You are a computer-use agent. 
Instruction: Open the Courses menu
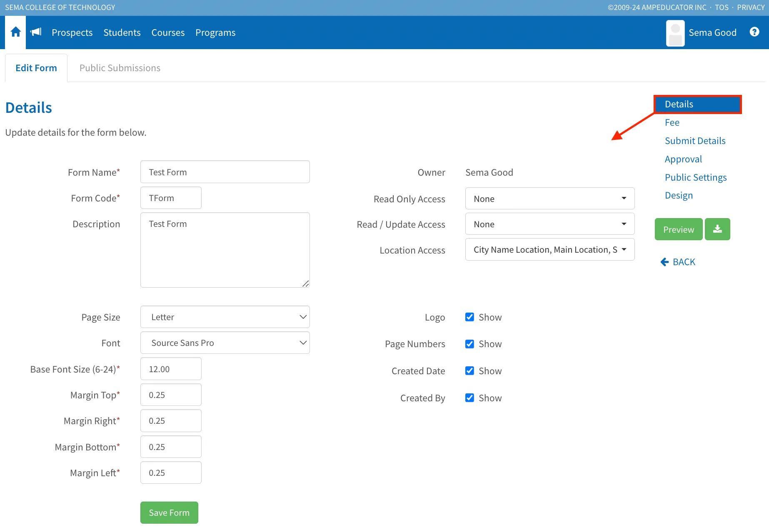168,32
